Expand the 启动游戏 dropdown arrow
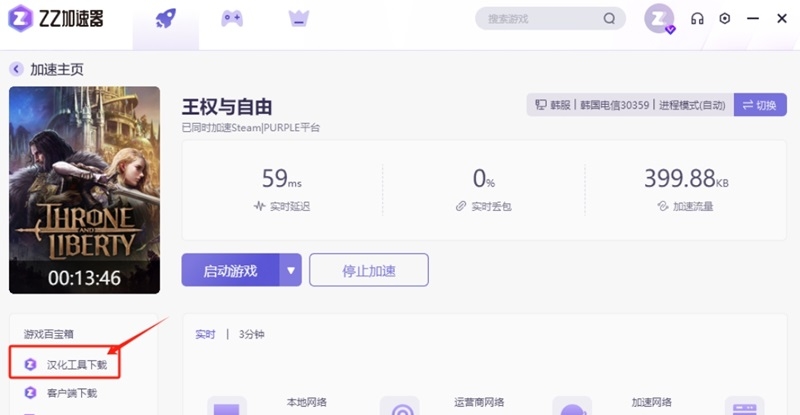 click(x=291, y=270)
